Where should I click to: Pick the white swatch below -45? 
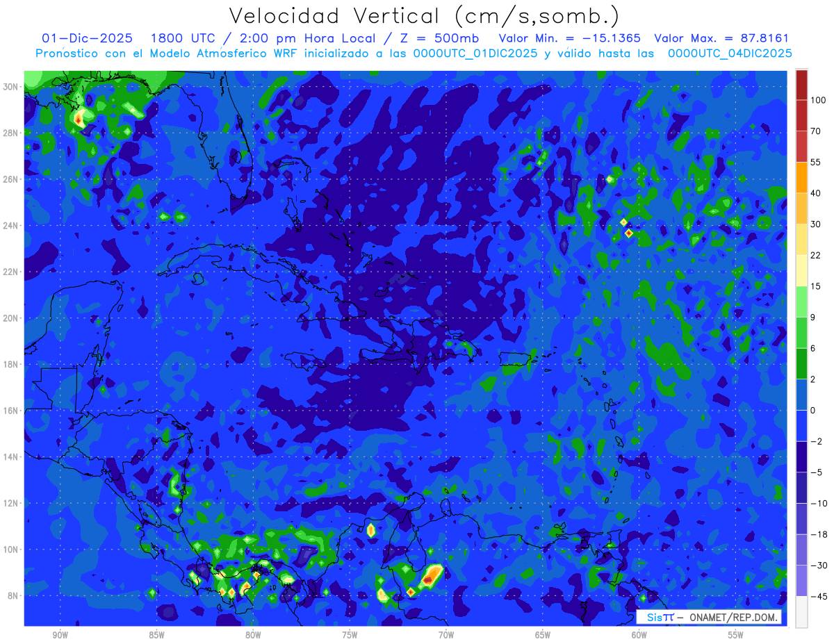point(801,611)
